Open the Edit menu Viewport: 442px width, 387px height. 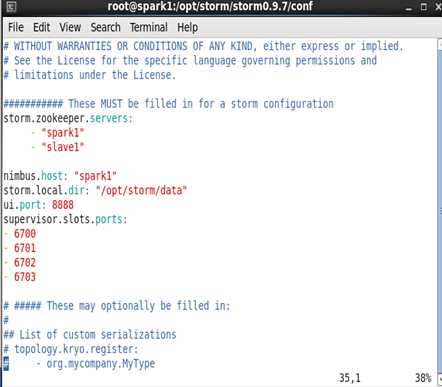click(x=41, y=27)
